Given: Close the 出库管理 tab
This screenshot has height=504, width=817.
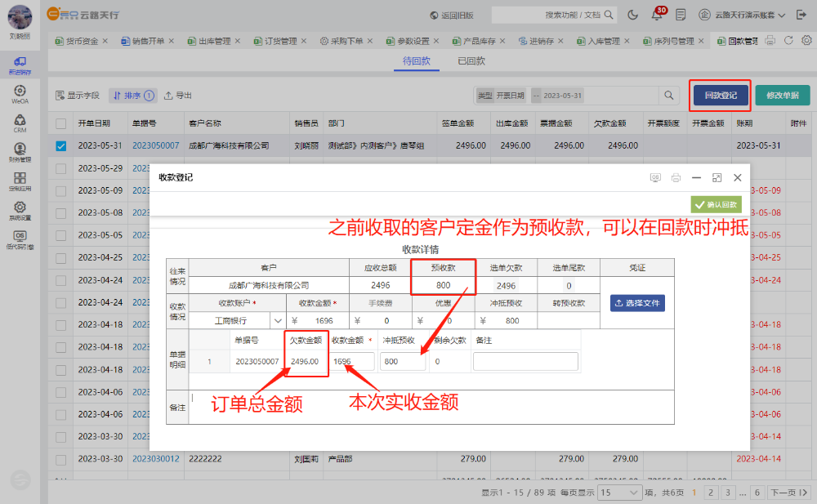Looking at the screenshot, I should 237,41.
